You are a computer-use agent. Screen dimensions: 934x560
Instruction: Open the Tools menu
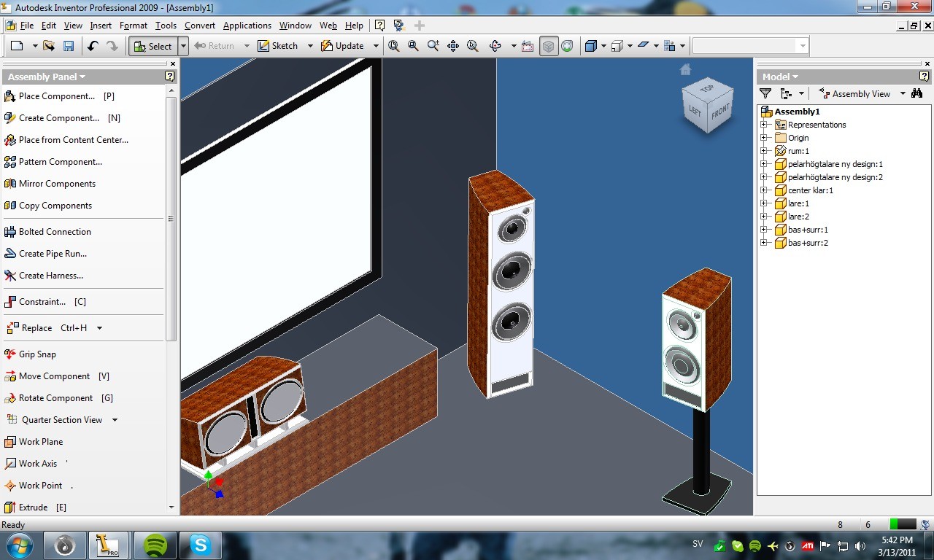click(x=166, y=26)
